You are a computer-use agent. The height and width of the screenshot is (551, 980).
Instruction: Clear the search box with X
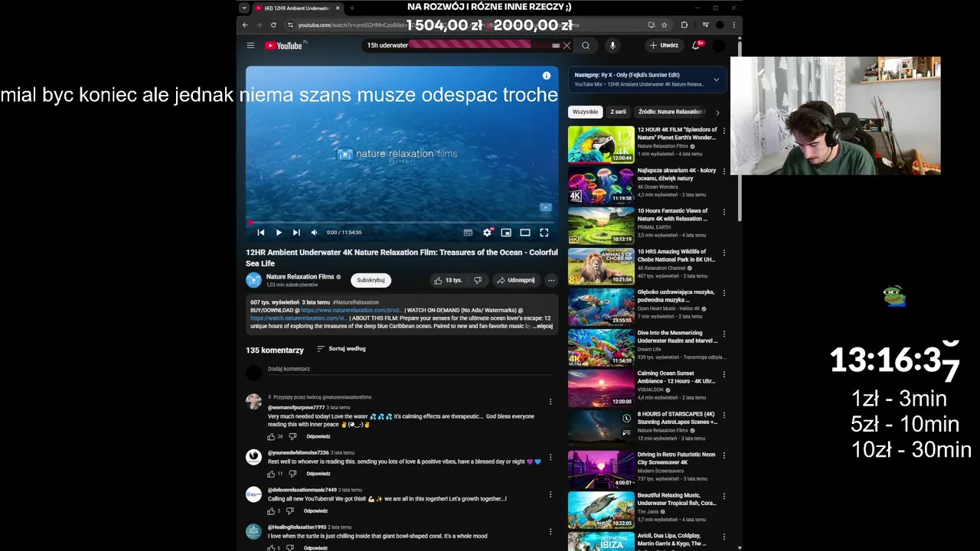click(x=567, y=45)
